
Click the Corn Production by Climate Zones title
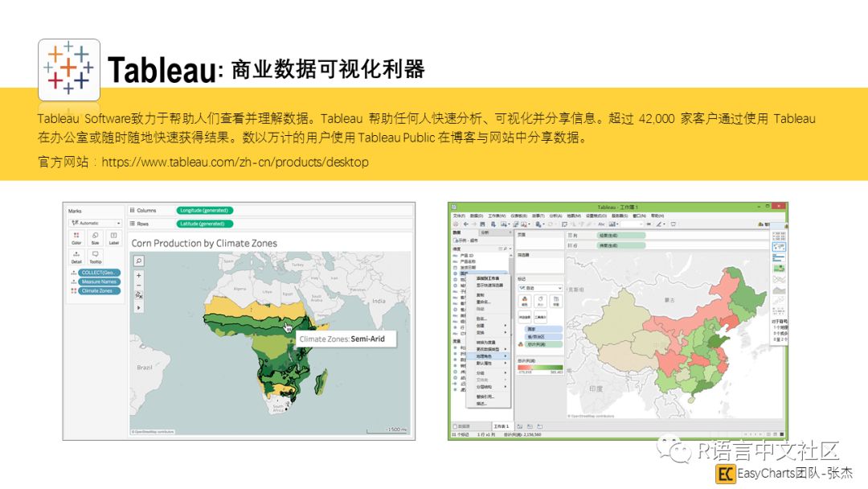coord(204,243)
